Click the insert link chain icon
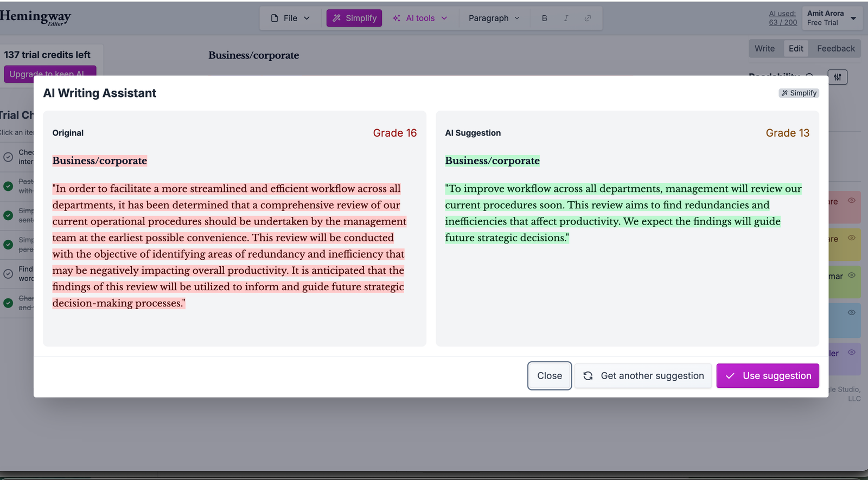 (588, 18)
